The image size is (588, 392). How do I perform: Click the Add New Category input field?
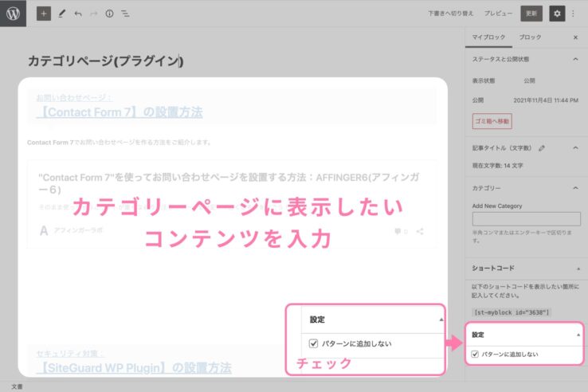pyautogui.click(x=526, y=218)
